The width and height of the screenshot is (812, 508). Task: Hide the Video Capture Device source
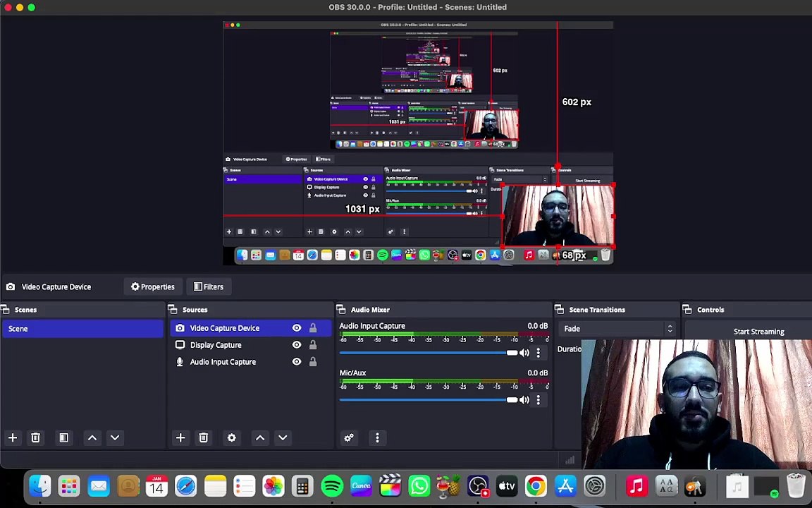(x=297, y=328)
